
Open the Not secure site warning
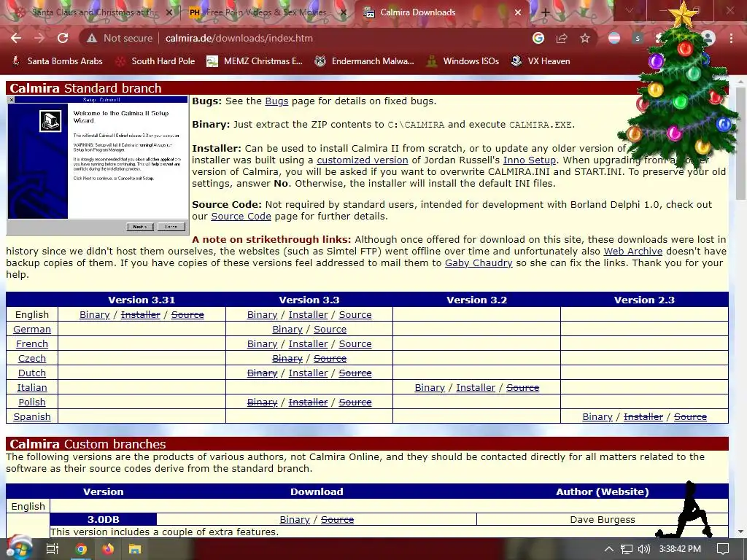[119, 38]
